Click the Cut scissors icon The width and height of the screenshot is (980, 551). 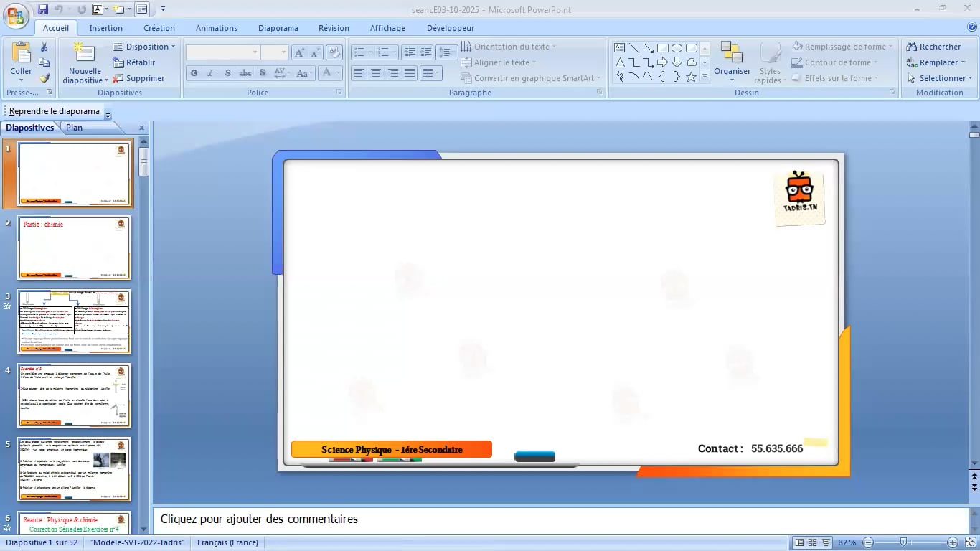pyautogui.click(x=44, y=47)
